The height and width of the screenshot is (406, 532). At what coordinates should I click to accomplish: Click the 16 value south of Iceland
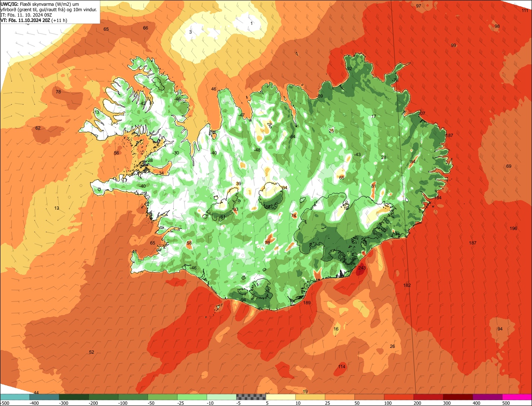[x=336, y=329]
